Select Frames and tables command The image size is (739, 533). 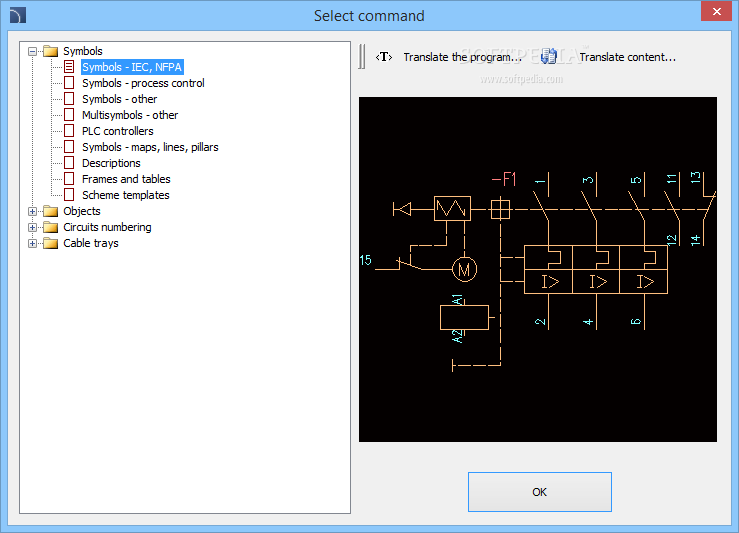(x=126, y=179)
